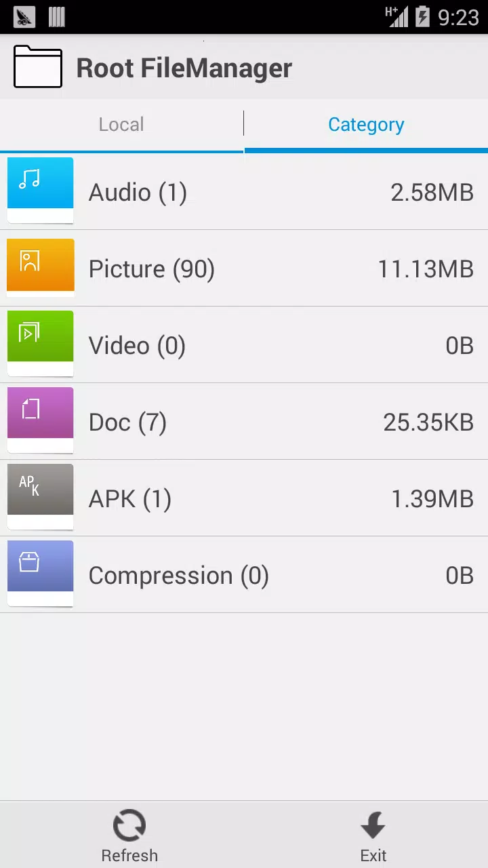Open the Picture (90) category
The image size is (488, 868).
tap(244, 269)
